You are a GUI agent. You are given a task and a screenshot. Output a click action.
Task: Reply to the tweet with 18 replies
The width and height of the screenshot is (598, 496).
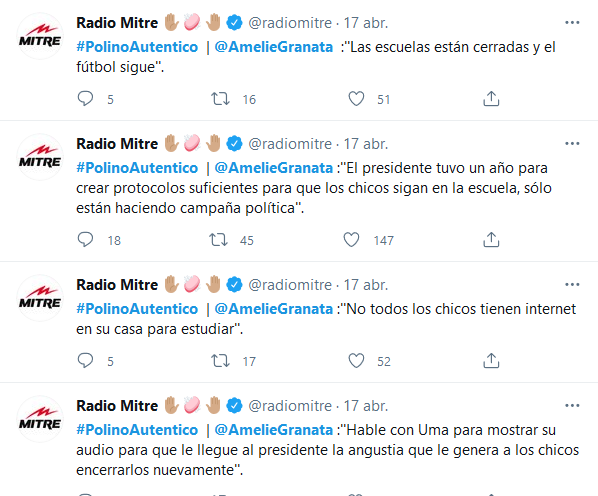pos(85,240)
